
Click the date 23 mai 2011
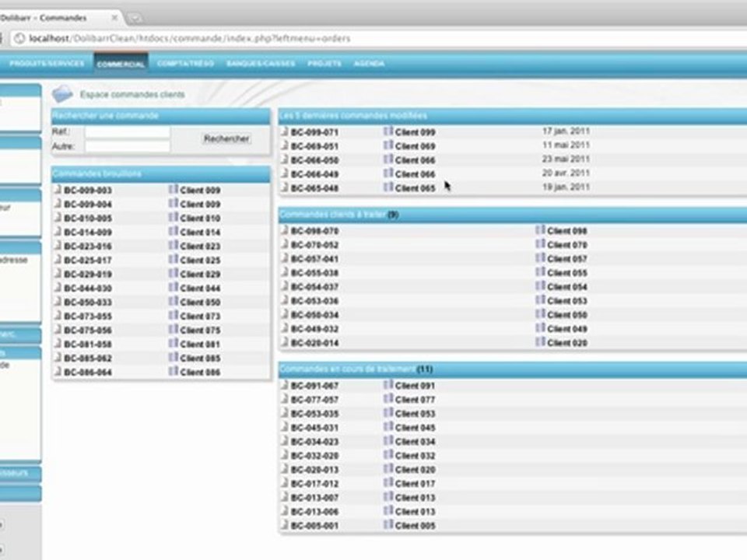[x=566, y=159]
